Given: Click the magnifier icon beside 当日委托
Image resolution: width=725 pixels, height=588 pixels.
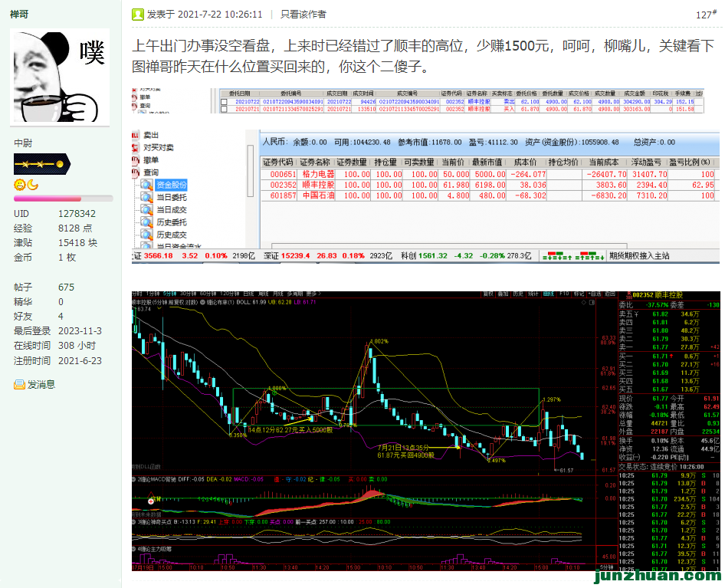Looking at the screenshot, I should (146, 198).
